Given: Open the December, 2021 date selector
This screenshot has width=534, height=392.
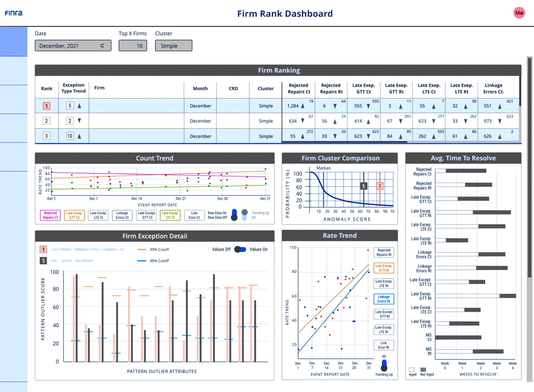Looking at the screenshot, I should (x=73, y=46).
